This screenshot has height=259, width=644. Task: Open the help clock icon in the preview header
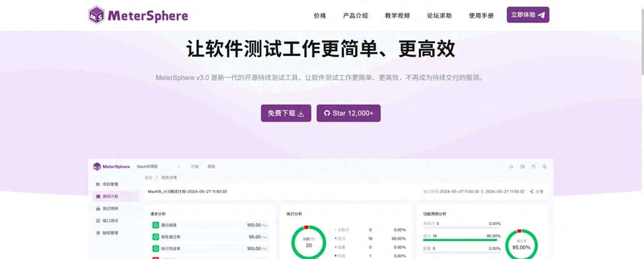tap(533, 166)
